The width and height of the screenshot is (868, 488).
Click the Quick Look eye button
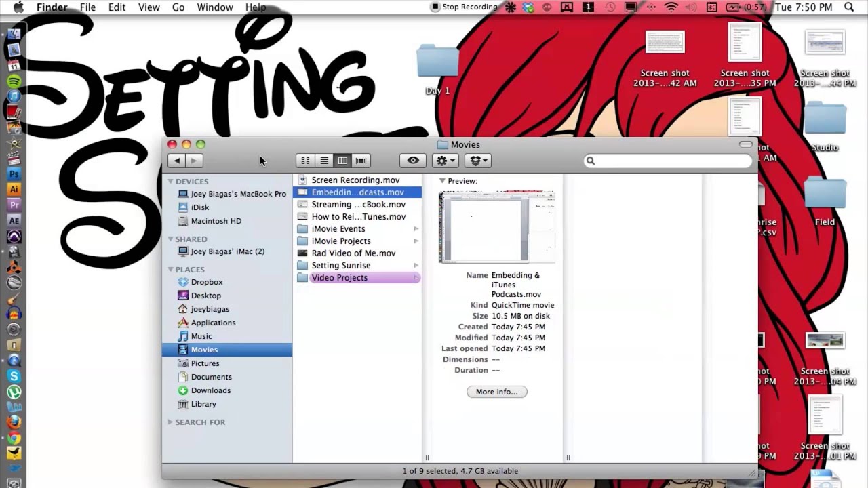413,161
